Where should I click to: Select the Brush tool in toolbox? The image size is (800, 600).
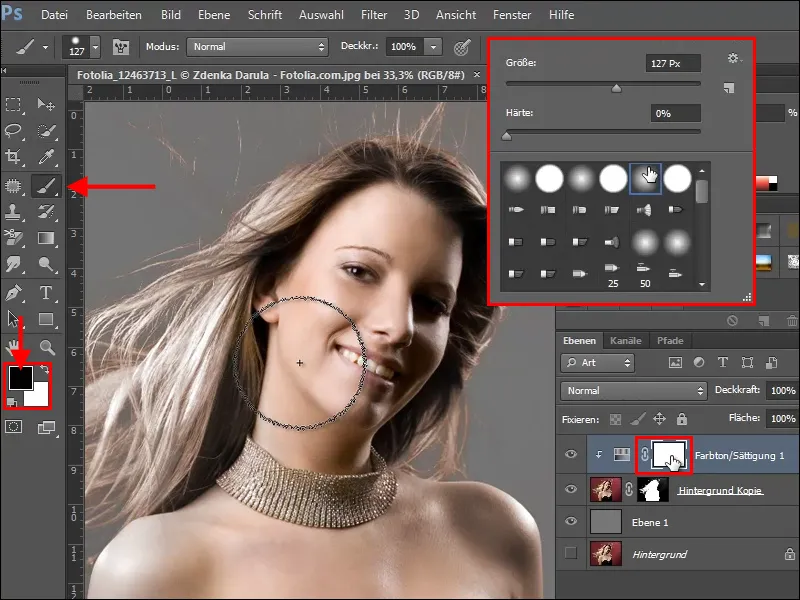click(x=46, y=186)
